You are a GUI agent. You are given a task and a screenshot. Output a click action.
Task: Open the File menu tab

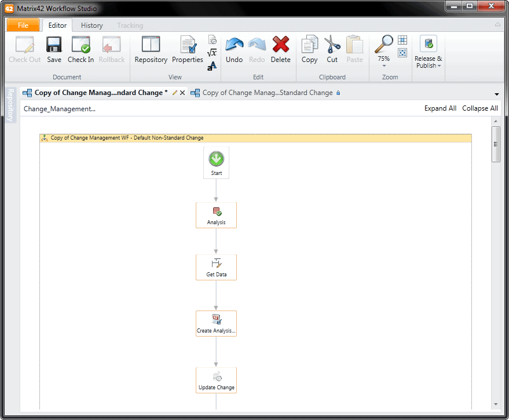point(23,25)
